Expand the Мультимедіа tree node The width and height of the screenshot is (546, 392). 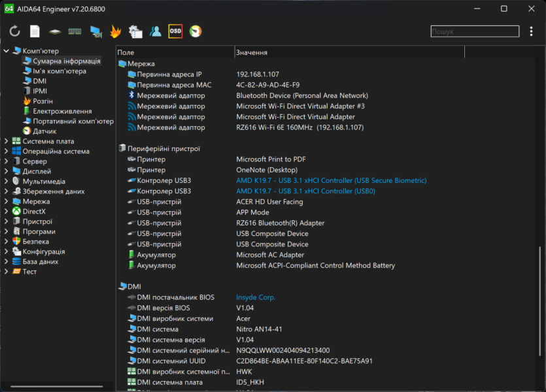click(x=6, y=181)
